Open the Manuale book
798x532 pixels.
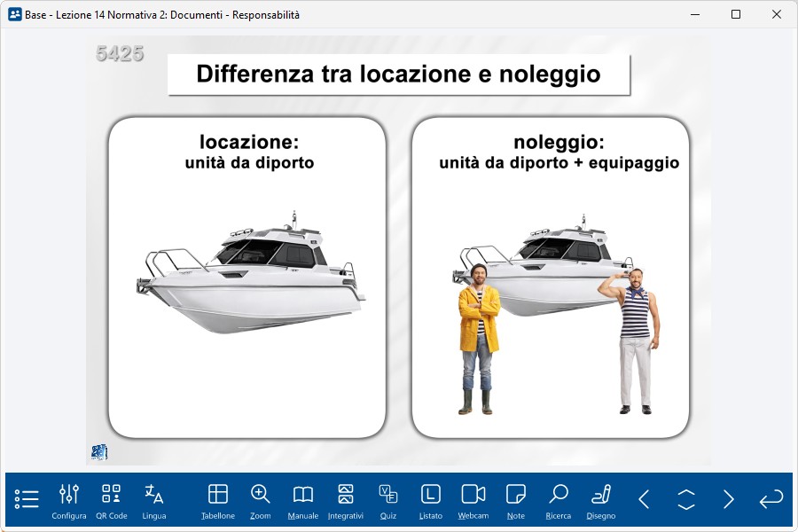click(x=303, y=500)
